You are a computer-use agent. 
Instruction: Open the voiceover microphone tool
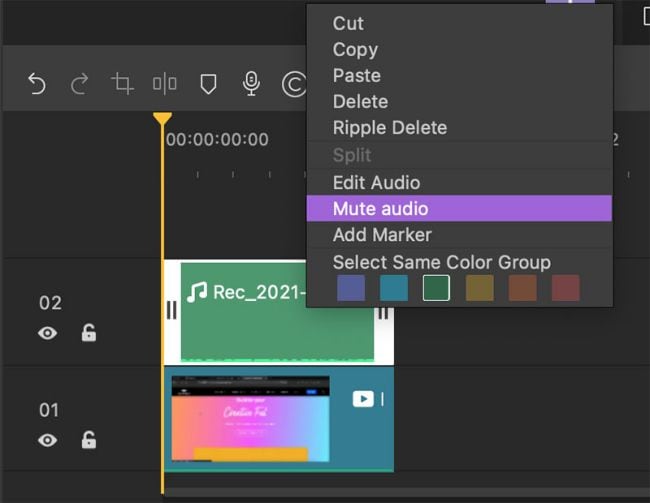tap(251, 85)
